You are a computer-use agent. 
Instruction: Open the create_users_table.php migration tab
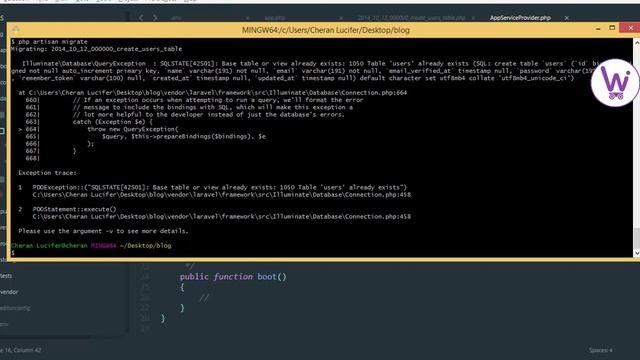coord(411,18)
